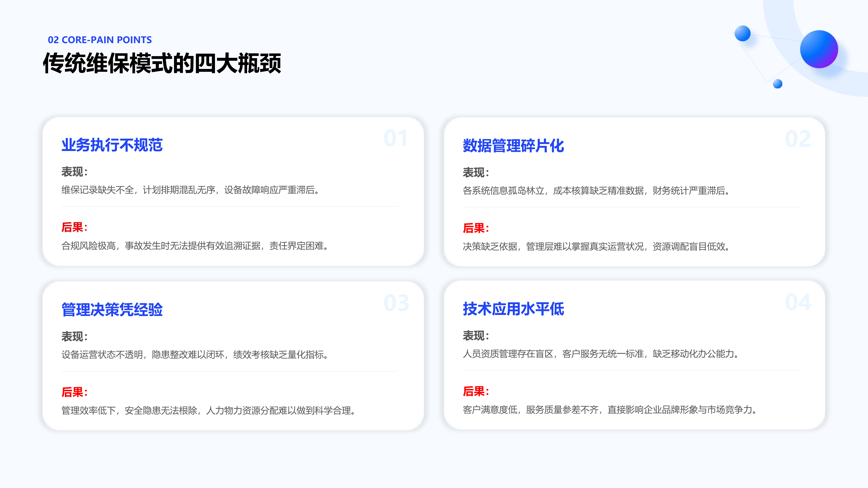This screenshot has height=488, width=868.
Task: Click the 表现 label under 业务执行不规范
Action: (74, 172)
